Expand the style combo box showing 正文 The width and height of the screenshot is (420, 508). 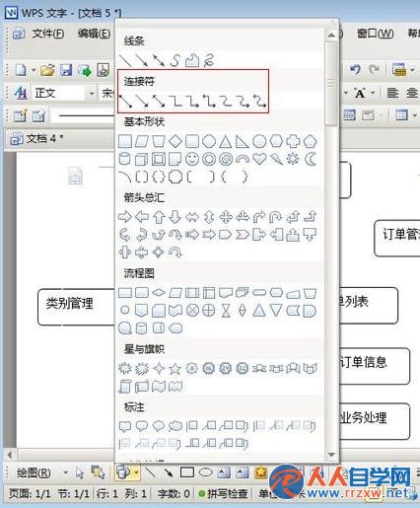[x=92, y=94]
